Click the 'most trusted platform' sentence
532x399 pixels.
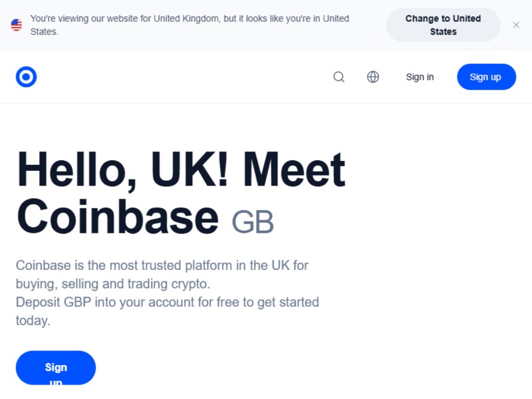point(162,265)
